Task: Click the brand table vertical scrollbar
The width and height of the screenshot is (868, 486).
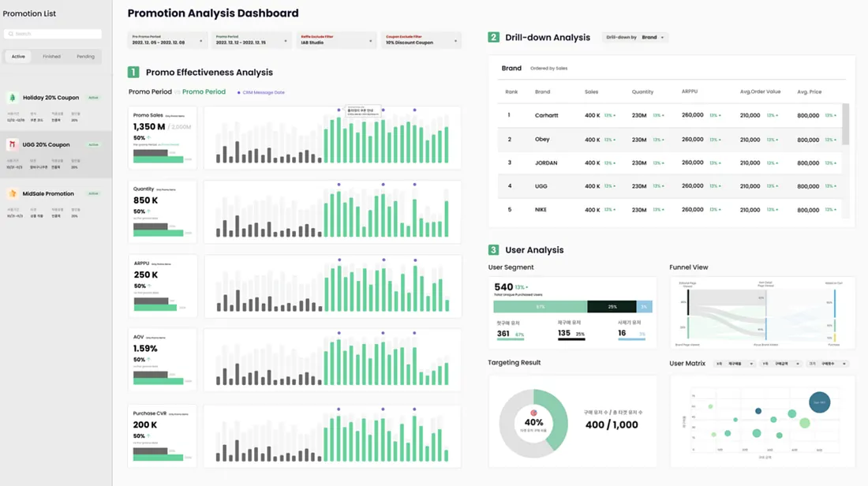Action: pyautogui.click(x=846, y=125)
